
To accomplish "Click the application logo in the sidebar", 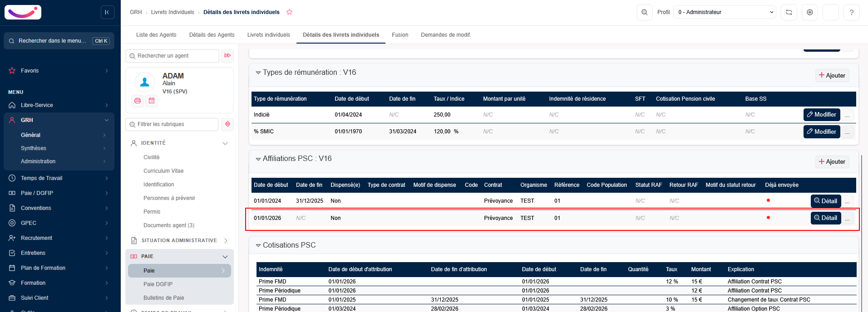I will [23, 12].
